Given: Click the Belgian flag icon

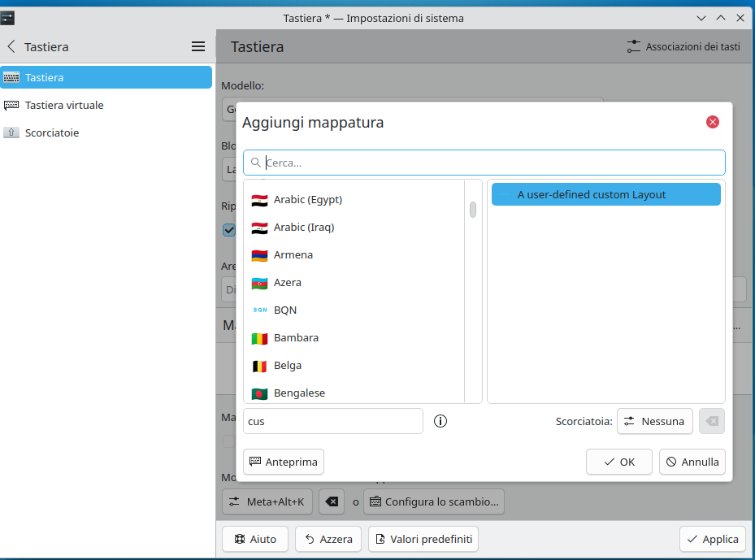Looking at the screenshot, I should [x=259, y=366].
